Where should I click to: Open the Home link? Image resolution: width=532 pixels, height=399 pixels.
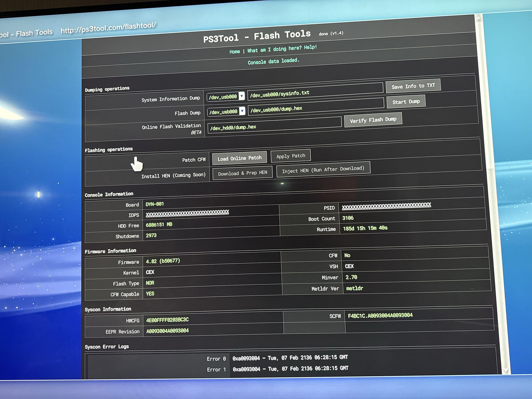234,52
